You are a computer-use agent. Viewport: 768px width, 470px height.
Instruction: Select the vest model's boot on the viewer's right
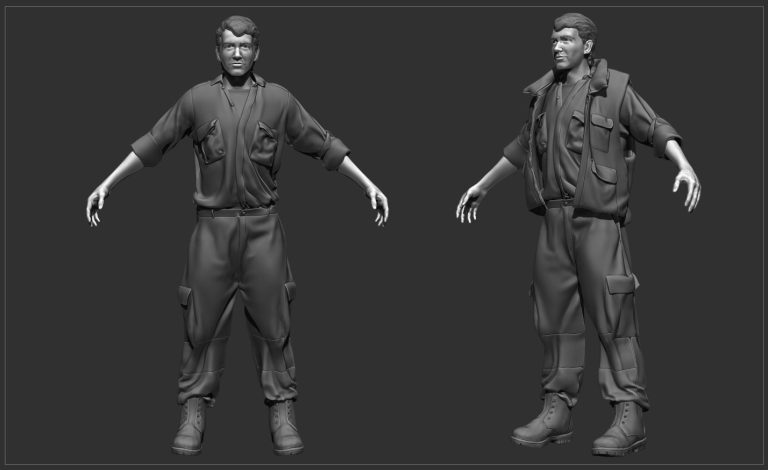(x=620, y=430)
